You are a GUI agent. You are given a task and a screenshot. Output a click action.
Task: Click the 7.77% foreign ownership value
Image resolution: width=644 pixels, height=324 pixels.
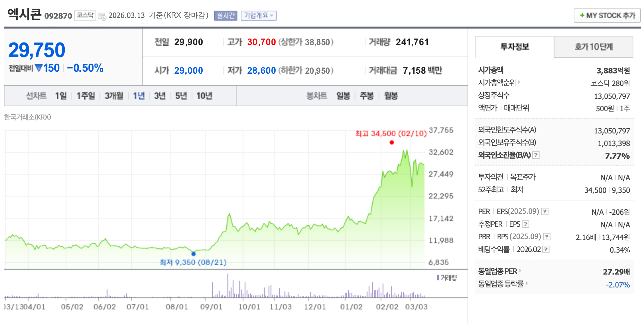click(617, 156)
